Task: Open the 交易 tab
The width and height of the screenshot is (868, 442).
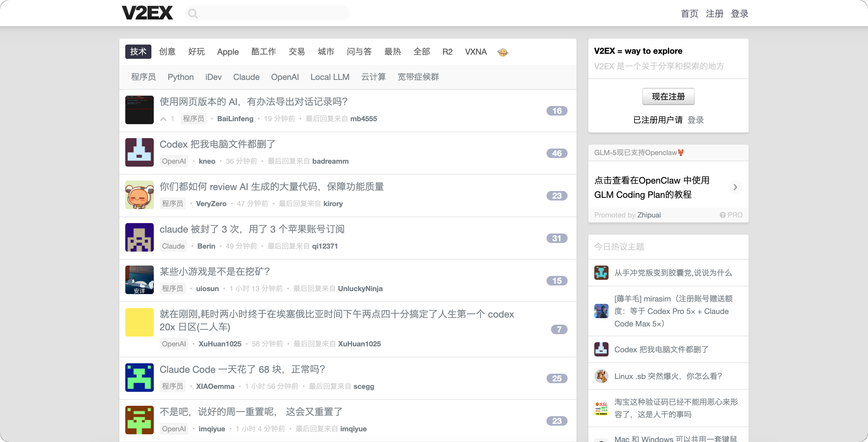Action: click(297, 52)
